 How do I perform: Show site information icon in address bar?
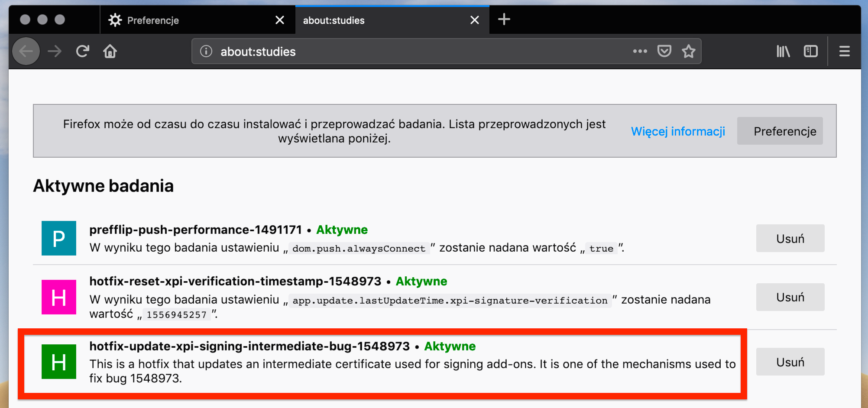pyautogui.click(x=206, y=52)
